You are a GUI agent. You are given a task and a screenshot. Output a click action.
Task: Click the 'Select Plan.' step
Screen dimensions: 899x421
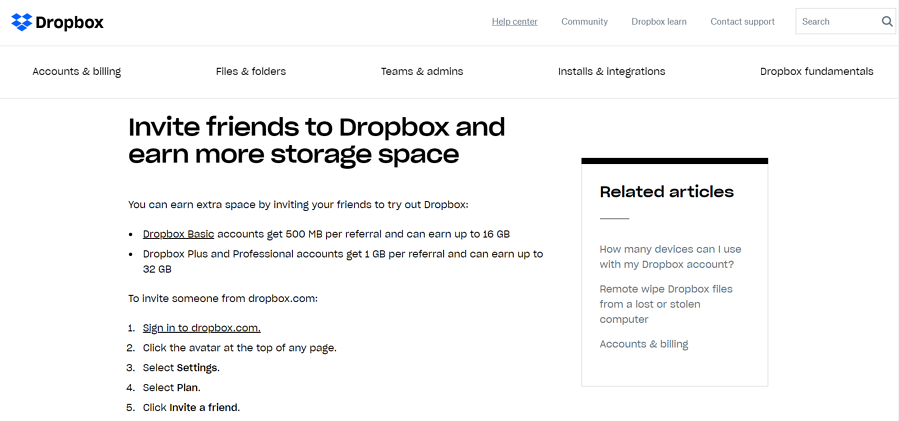(172, 388)
